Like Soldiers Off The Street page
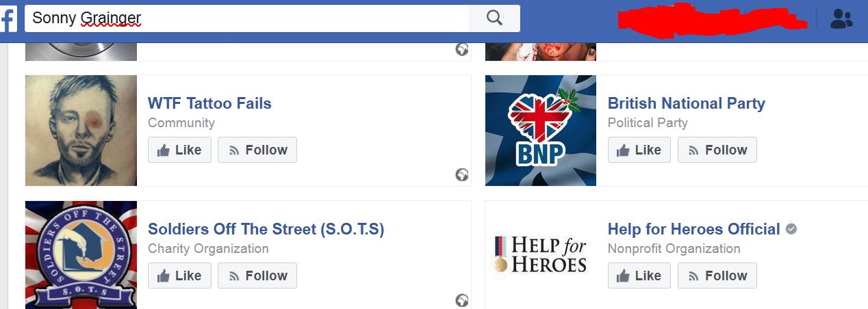868x309 pixels. click(x=179, y=276)
